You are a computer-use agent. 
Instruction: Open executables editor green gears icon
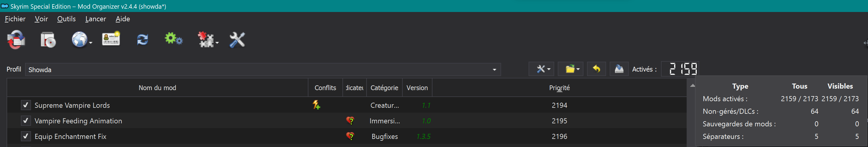point(174,39)
